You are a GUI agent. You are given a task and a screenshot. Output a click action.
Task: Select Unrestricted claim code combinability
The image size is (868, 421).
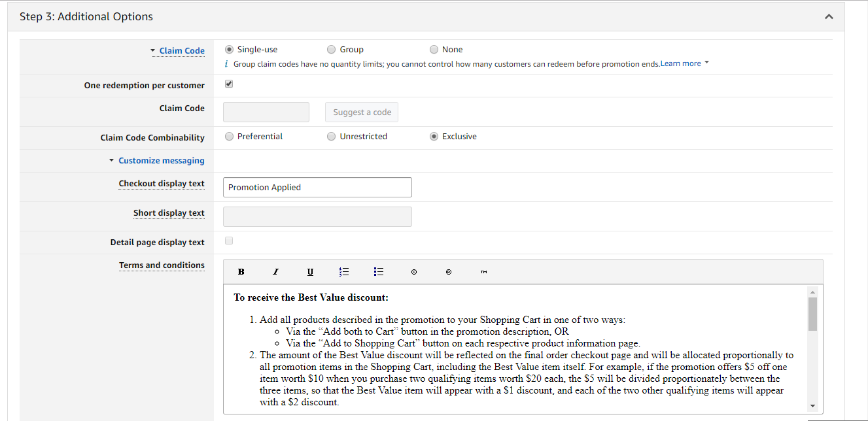click(332, 137)
